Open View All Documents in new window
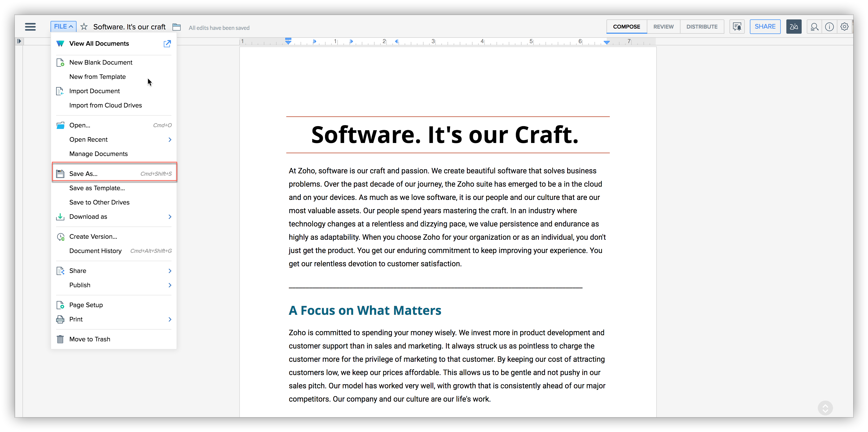 point(167,43)
